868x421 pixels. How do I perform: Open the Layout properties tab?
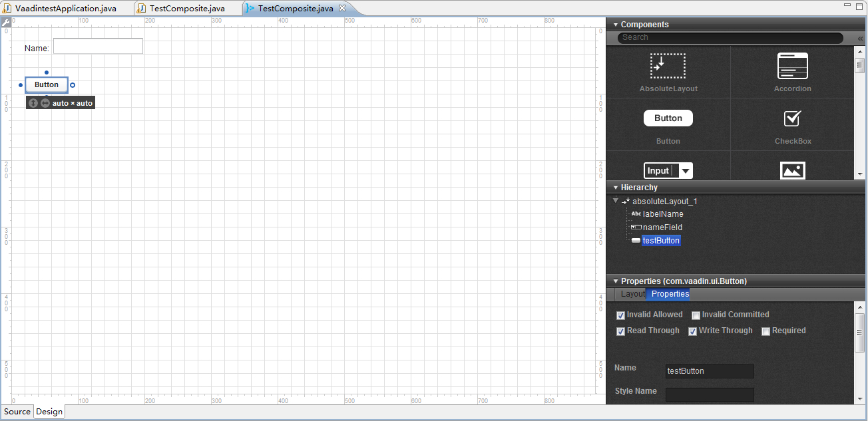click(632, 294)
